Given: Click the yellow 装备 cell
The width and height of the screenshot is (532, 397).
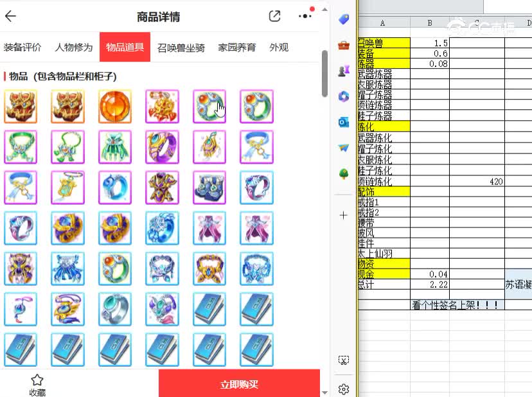Looking at the screenshot, I should (x=384, y=53).
